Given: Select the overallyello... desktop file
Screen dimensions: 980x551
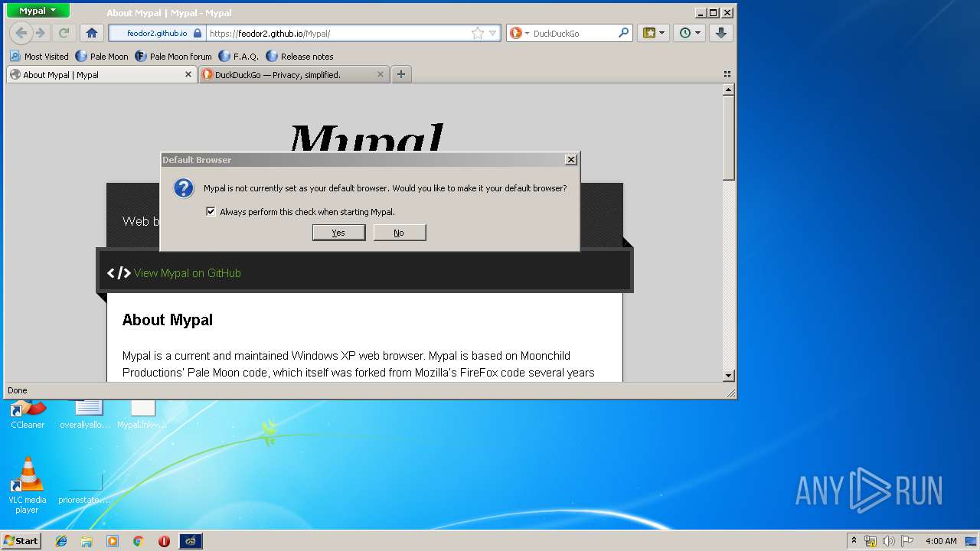Looking at the screenshot, I should click(x=85, y=415).
